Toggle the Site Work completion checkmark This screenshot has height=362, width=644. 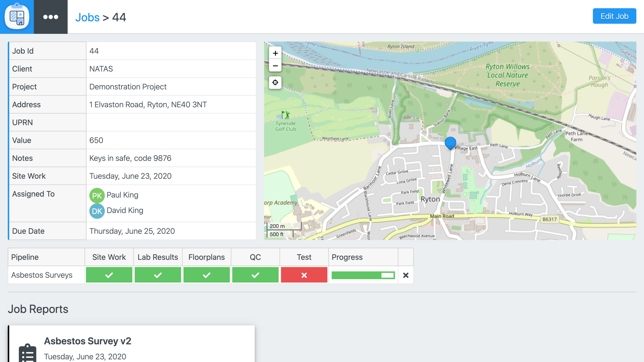coord(109,275)
